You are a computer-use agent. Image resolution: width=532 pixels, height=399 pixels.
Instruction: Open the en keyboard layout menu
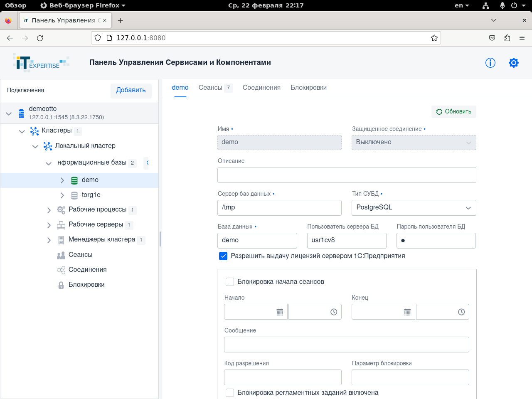click(461, 5)
